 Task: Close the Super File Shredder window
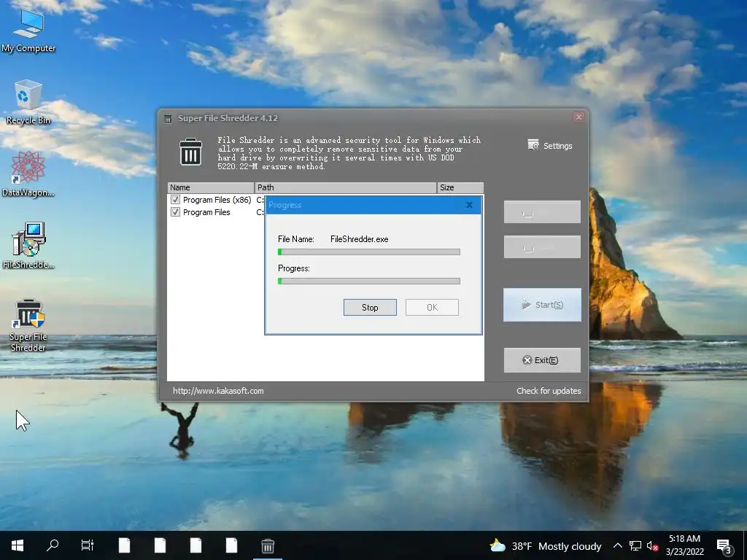(x=578, y=117)
